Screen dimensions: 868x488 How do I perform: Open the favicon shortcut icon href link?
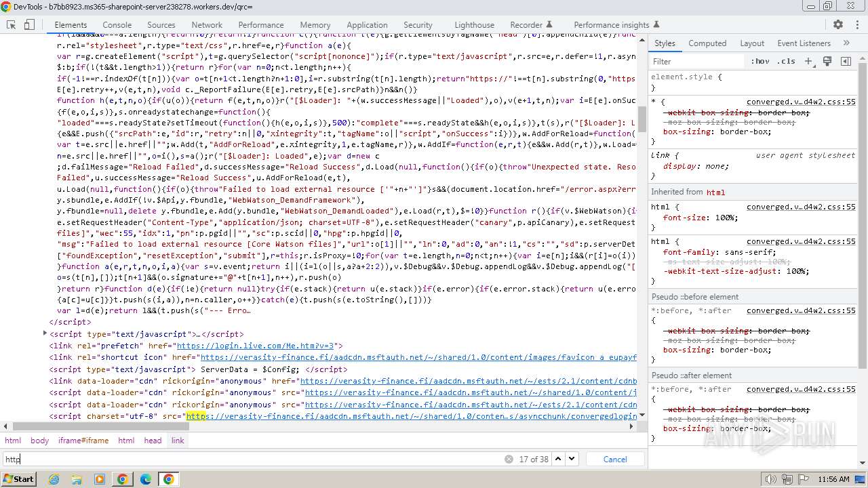click(418, 357)
